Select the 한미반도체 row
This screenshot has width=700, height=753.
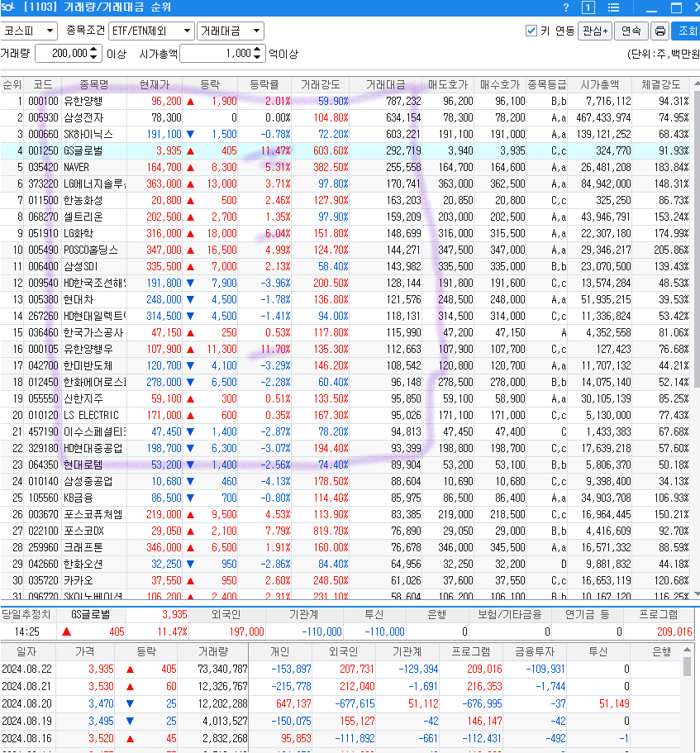(x=345, y=365)
